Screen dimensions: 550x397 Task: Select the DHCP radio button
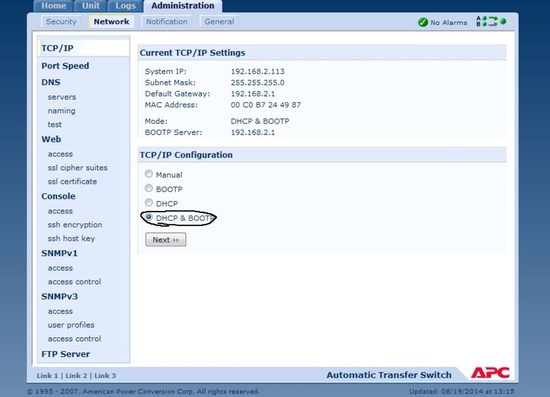[149, 203]
